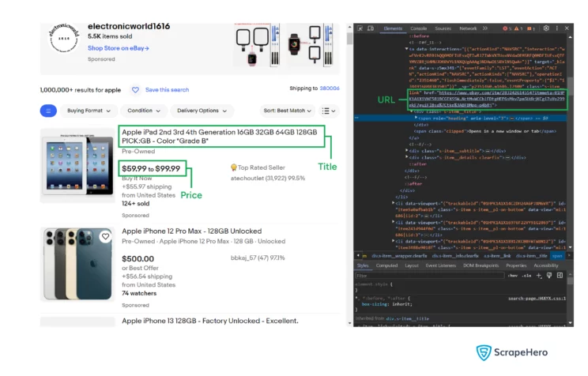Click the blue all-filters round button
588x376 pixels.
(48, 111)
